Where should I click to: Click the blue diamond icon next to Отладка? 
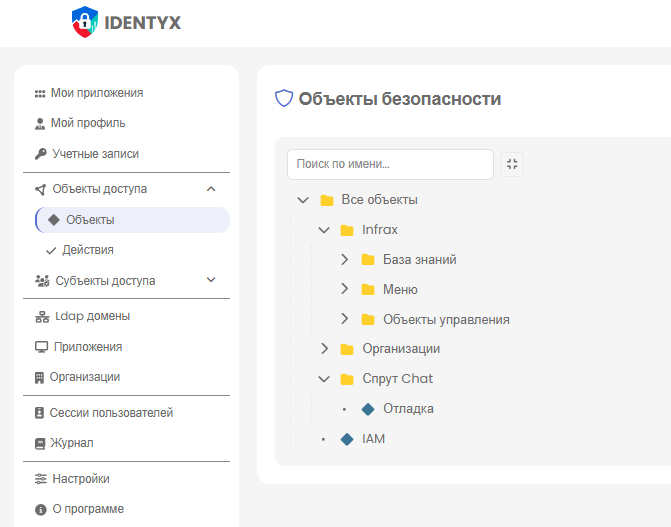367,409
